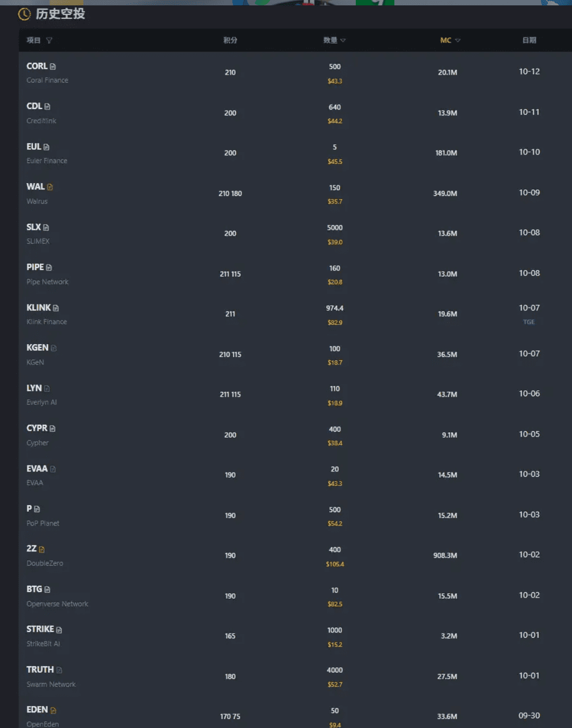Click the document icon next to EUL
The width and height of the screenshot is (572, 728).
click(x=46, y=147)
